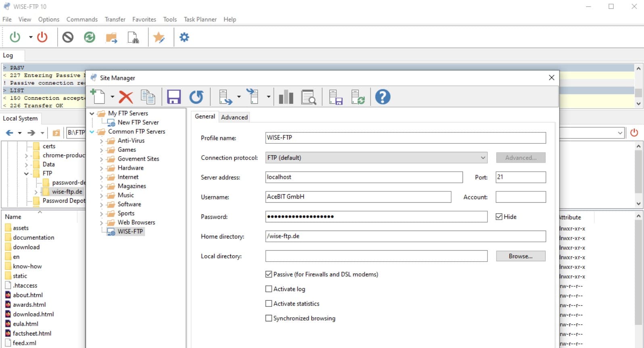
Task: Open the Commands menu
Action: pos(82,19)
